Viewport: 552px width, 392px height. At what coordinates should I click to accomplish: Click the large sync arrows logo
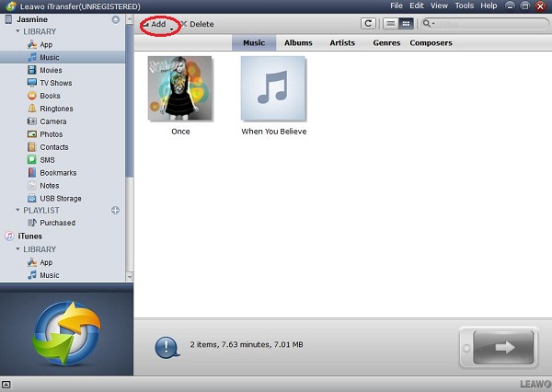[66, 333]
